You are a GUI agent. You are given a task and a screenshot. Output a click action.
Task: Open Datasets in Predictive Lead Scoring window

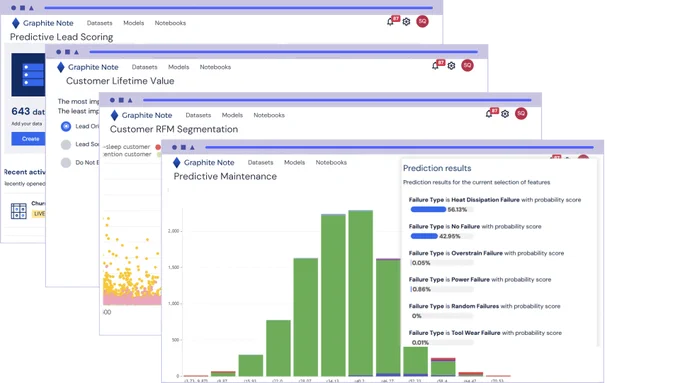click(x=99, y=23)
